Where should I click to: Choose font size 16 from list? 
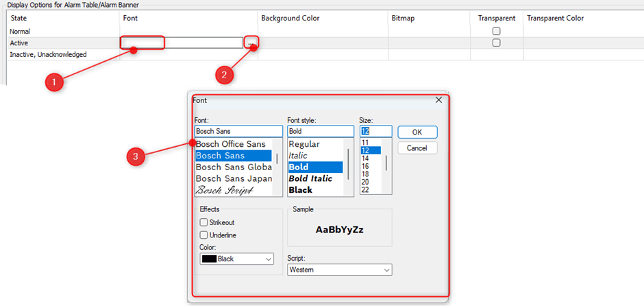click(365, 166)
